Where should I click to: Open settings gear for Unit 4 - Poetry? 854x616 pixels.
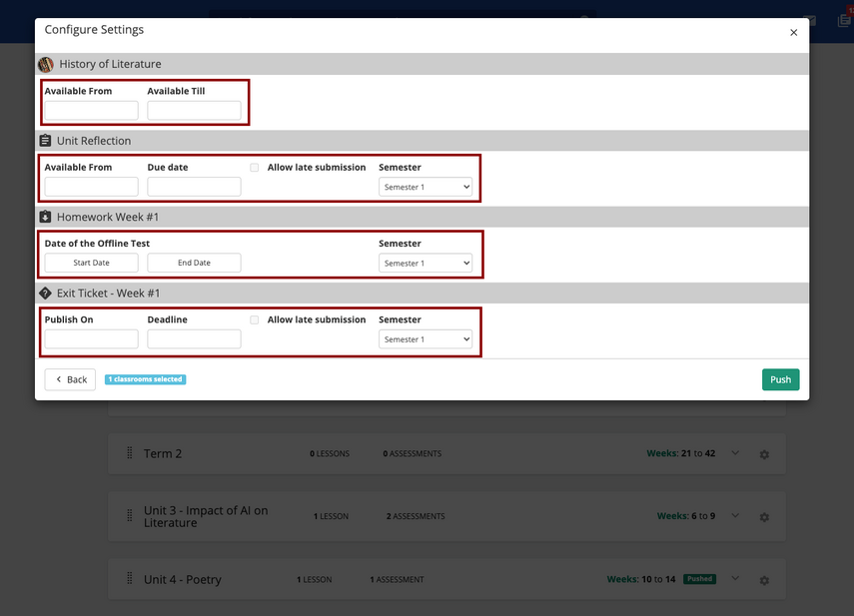[x=764, y=580]
